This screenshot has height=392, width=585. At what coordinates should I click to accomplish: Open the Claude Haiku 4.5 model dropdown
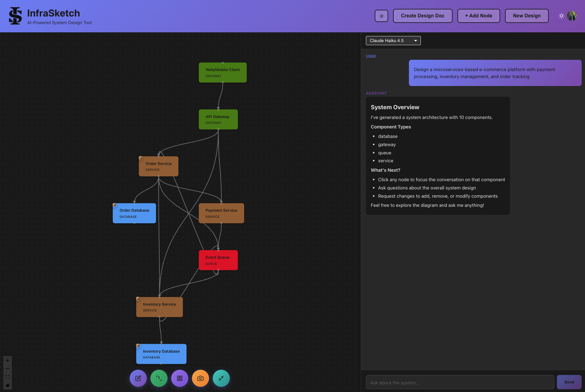(x=393, y=40)
